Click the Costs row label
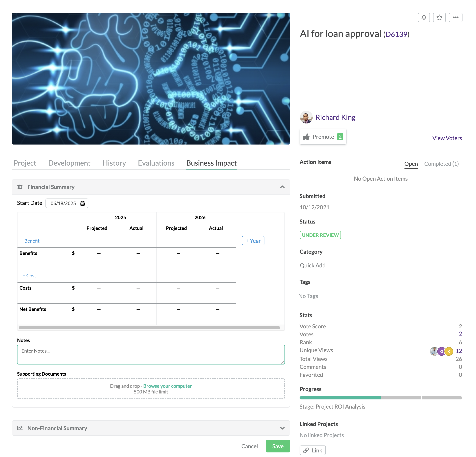476x457 pixels. 25,288
